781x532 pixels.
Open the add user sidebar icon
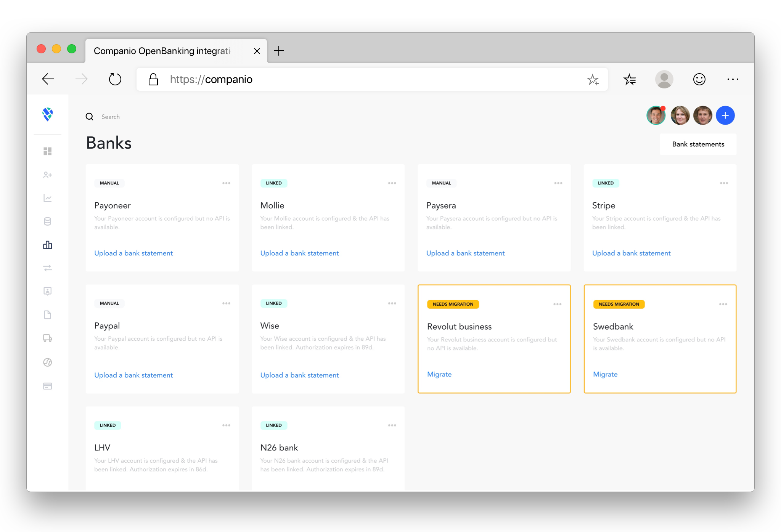point(47,175)
